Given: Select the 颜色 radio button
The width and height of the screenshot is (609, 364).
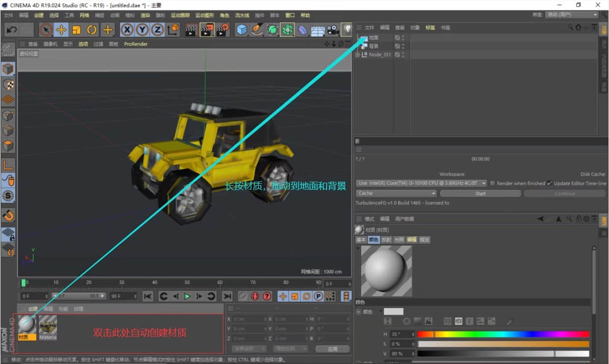Looking at the screenshot, I should (358, 312).
